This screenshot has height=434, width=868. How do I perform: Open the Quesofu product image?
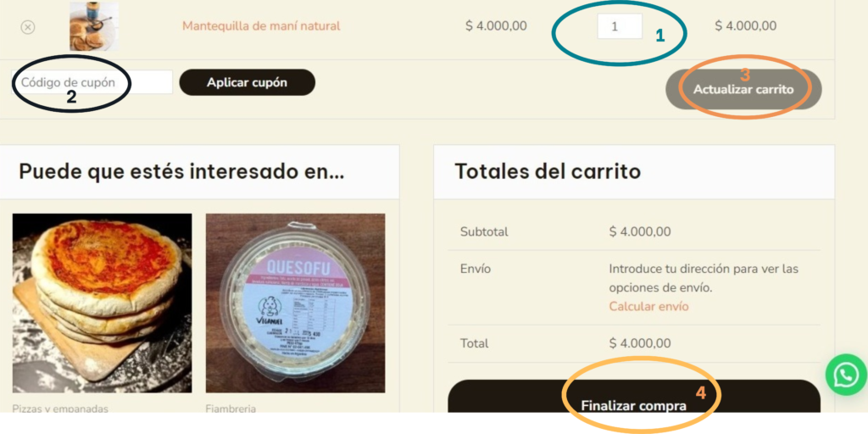pyautogui.click(x=296, y=303)
